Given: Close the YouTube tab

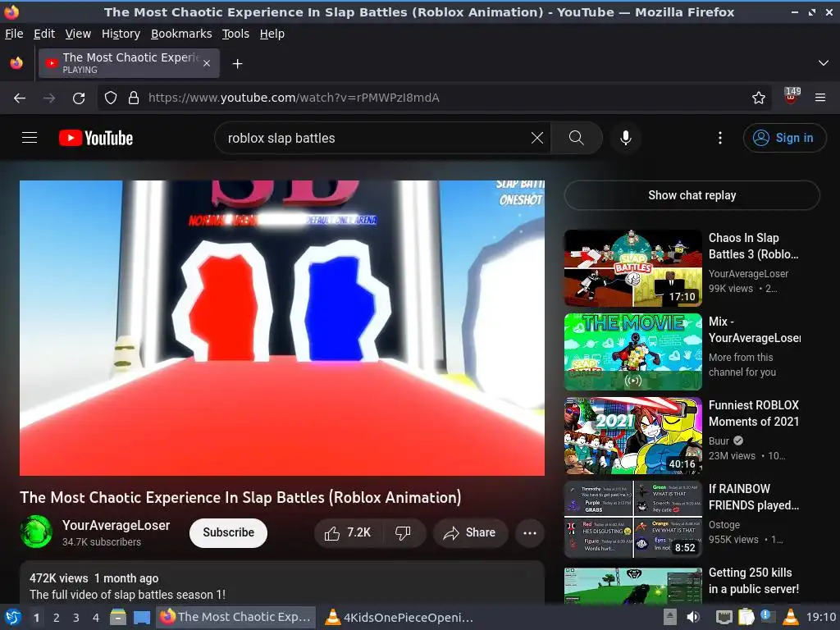Looking at the screenshot, I should tap(207, 63).
